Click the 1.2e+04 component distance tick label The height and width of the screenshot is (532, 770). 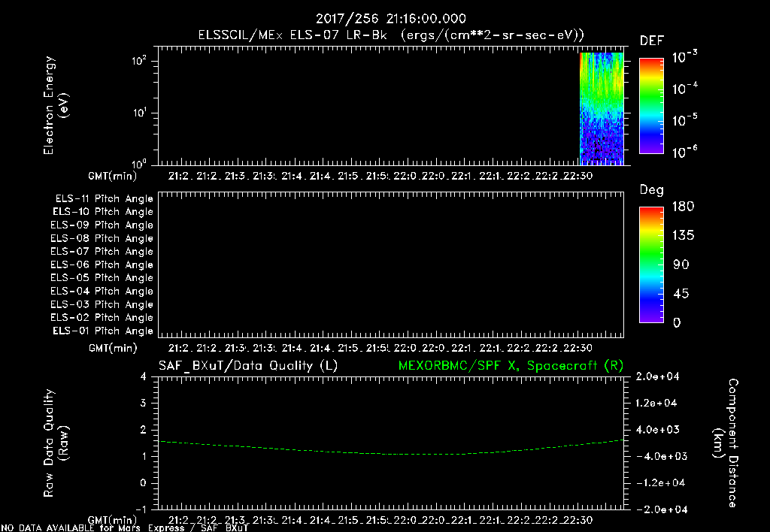click(657, 403)
